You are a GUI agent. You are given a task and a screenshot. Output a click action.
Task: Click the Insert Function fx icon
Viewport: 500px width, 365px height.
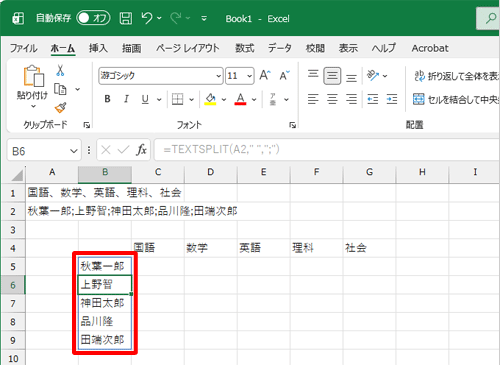click(141, 150)
